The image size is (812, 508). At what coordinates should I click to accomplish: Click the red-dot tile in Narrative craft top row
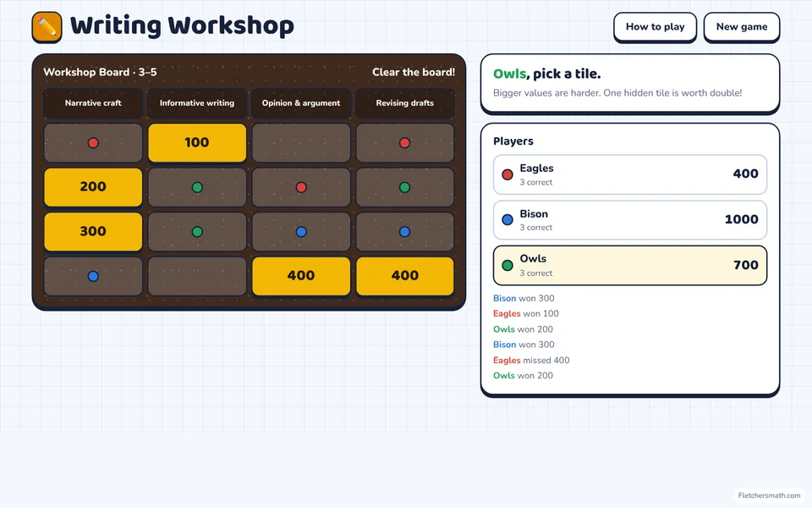[x=93, y=142]
